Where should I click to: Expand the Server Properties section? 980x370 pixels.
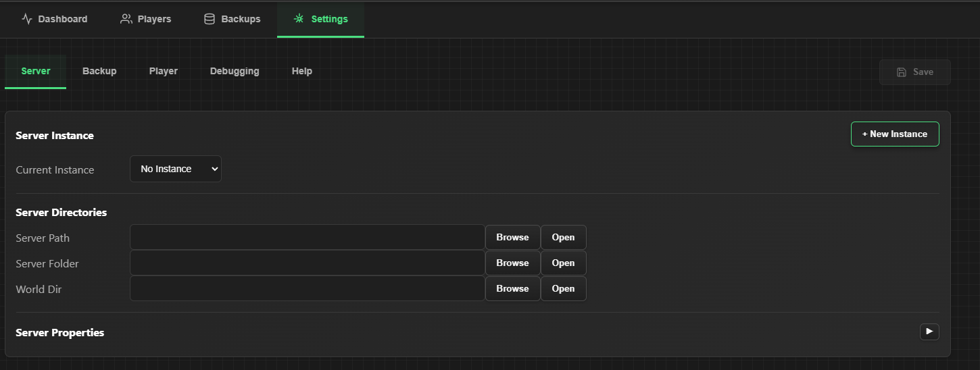pyautogui.click(x=929, y=332)
